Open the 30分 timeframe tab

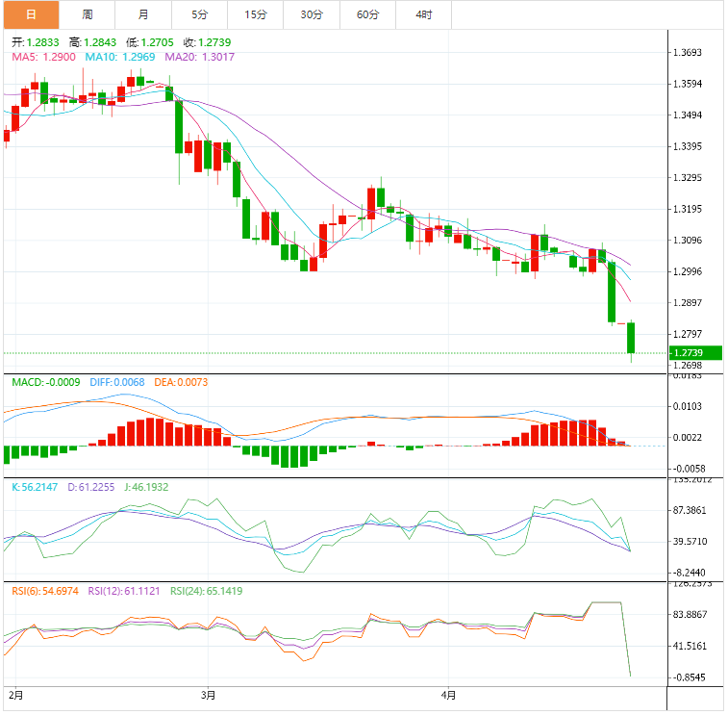(x=312, y=14)
